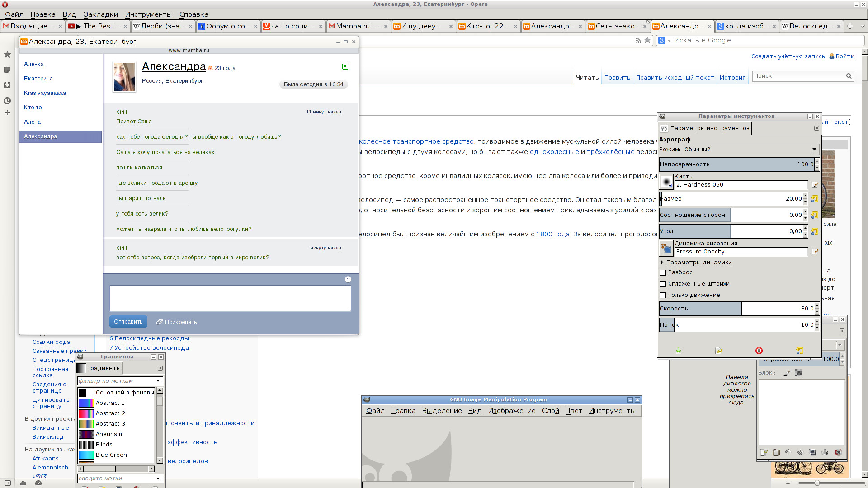The height and width of the screenshot is (488, 868).
Task: Open emoticon smiley picker in chat
Action: click(x=348, y=279)
